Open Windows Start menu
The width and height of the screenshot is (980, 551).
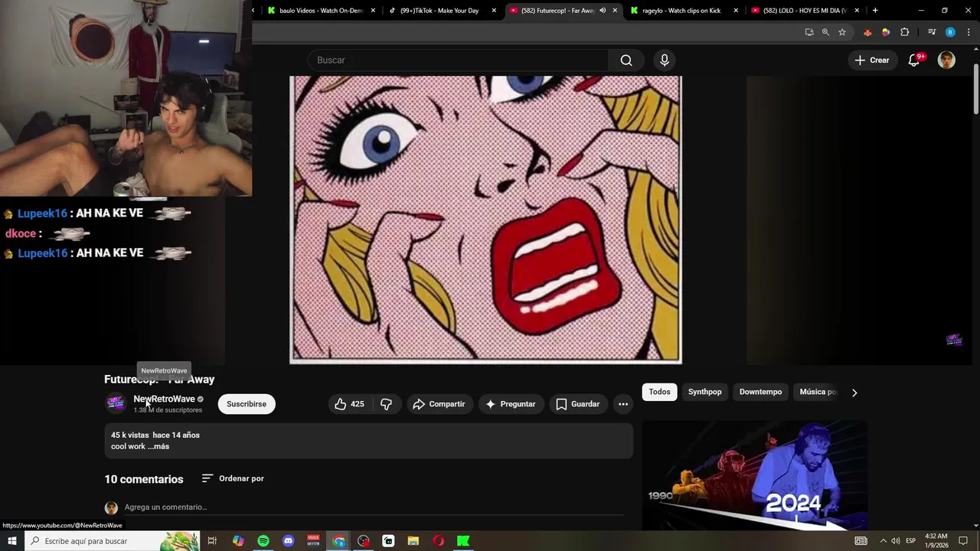pyautogui.click(x=11, y=541)
